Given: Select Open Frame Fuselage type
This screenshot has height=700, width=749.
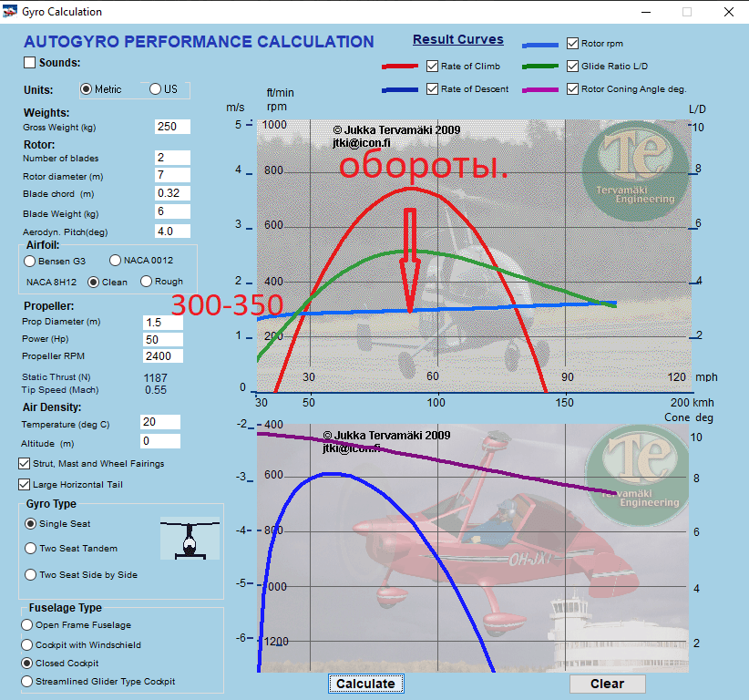Looking at the screenshot, I should pyautogui.click(x=29, y=625).
